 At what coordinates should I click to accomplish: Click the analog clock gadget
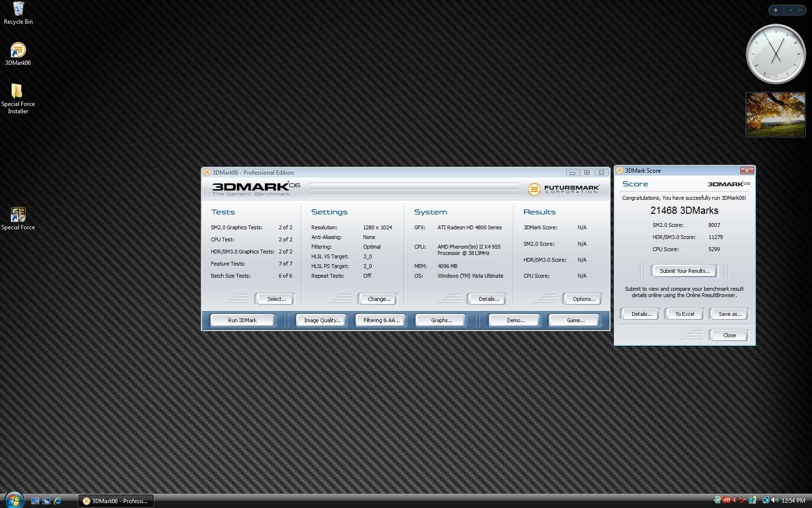pos(776,54)
